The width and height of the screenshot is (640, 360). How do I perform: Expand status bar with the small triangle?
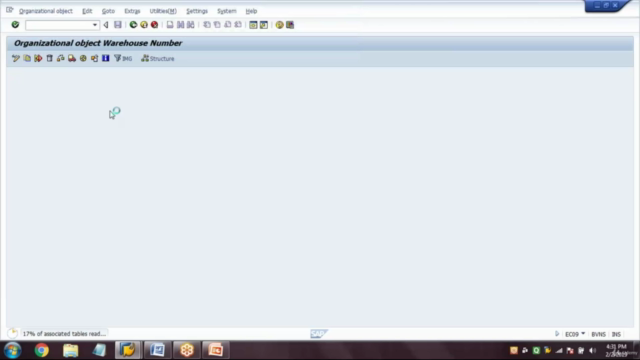point(557,334)
